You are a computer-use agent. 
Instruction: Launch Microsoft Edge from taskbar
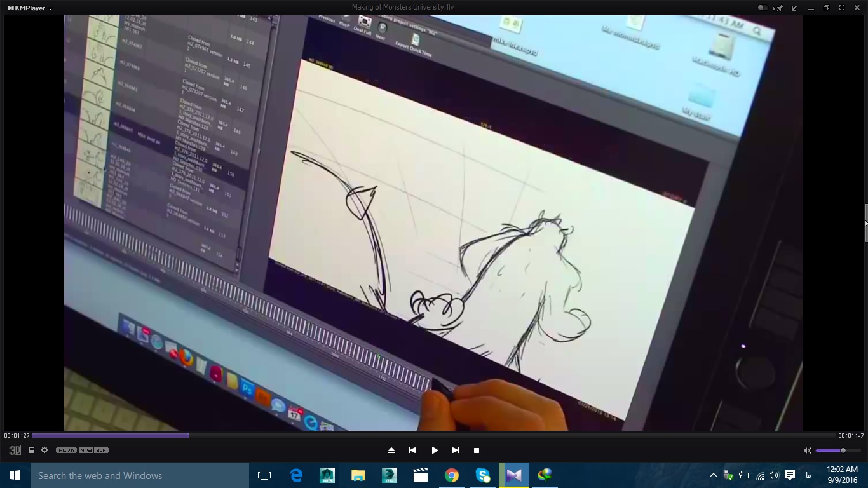pyautogui.click(x=296, y=475)
